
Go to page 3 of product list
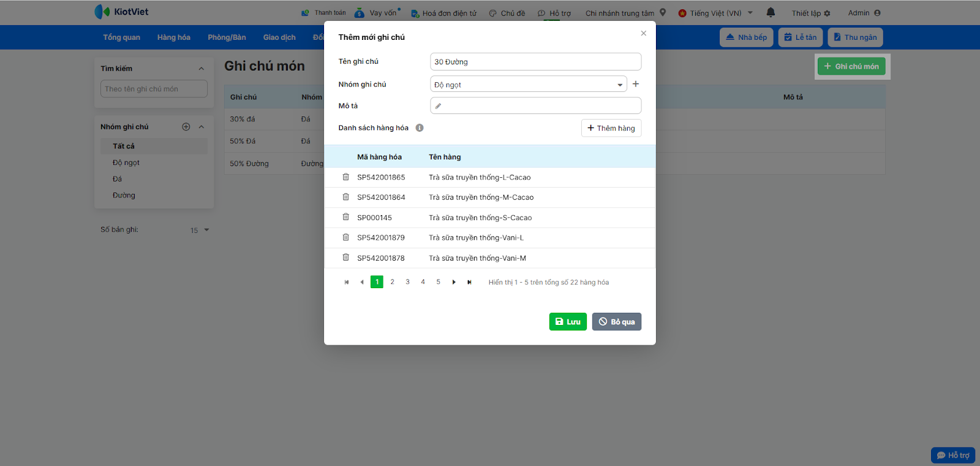pos(408,282)
